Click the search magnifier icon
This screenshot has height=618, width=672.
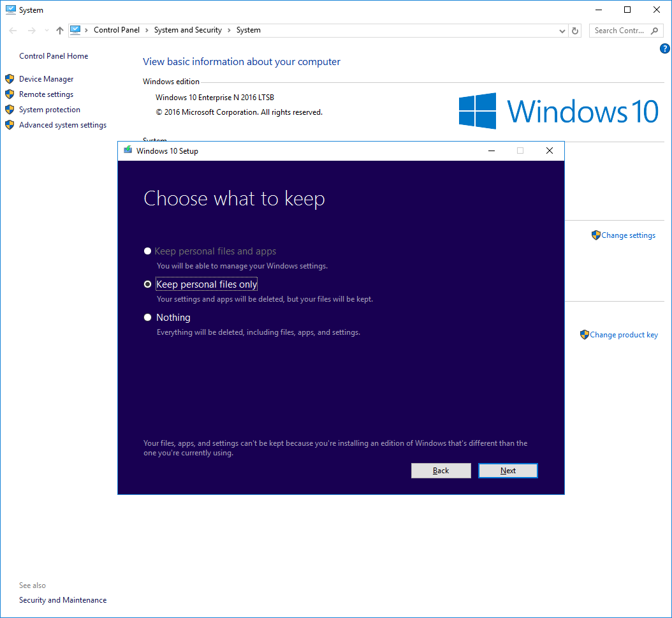click(654, 31)
